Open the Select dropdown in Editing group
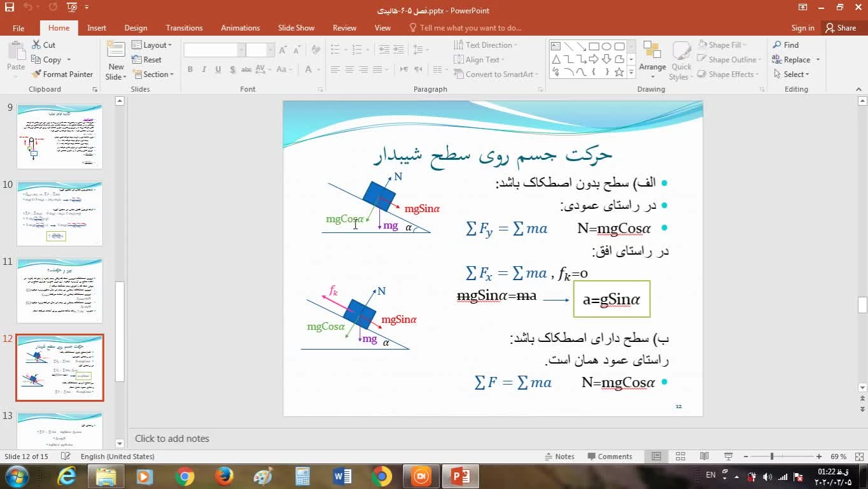Image resolution: width=868 pixels, height=489 pixels. (792, 74)
